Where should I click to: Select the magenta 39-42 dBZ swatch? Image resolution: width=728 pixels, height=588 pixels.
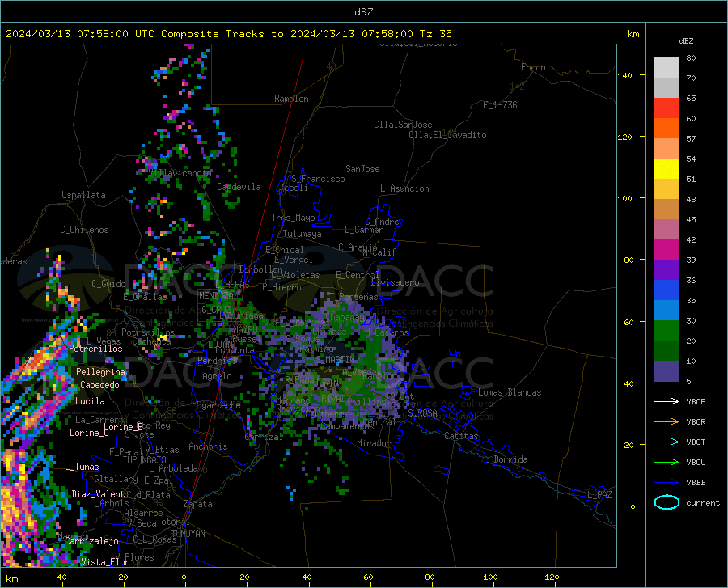click(x=667, y=250)
